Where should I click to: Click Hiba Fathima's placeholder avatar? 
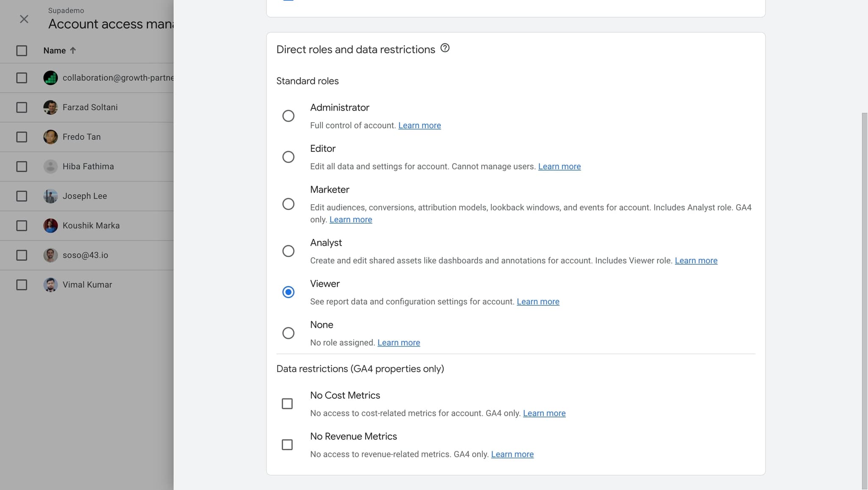(50, 166)
